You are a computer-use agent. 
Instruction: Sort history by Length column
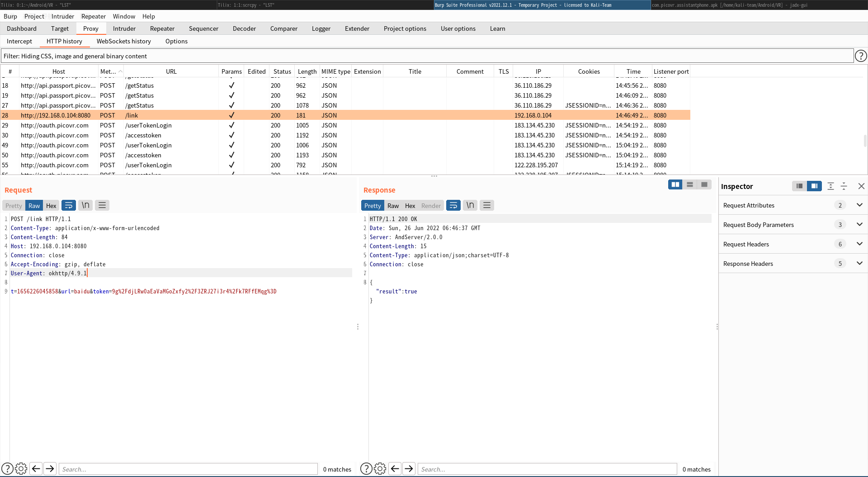coord(307,71)
